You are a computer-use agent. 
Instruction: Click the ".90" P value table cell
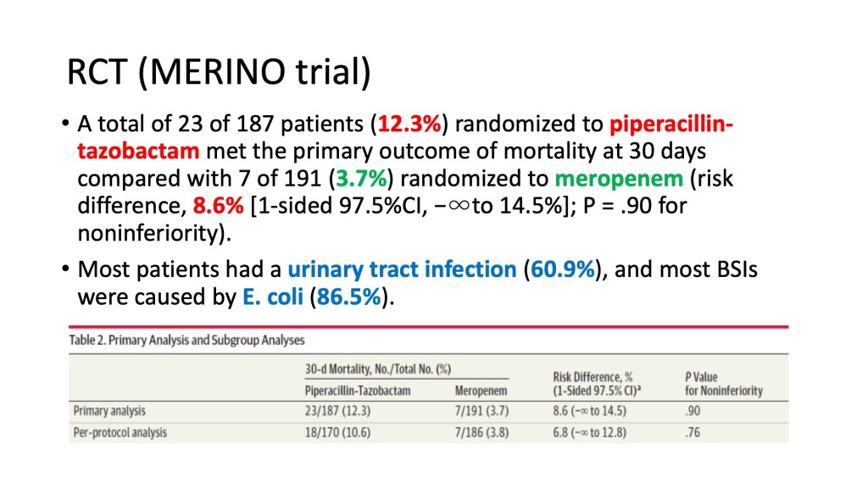coord(695,411)
